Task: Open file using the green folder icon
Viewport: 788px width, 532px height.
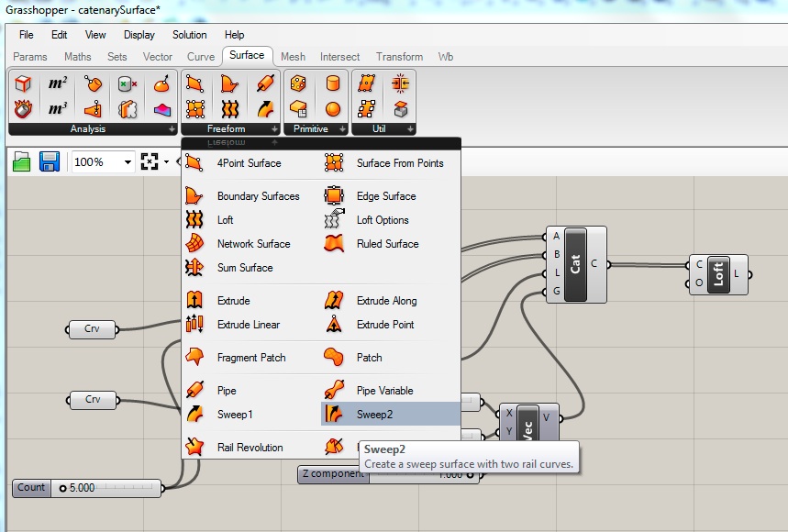Action: tap(22, 161)
